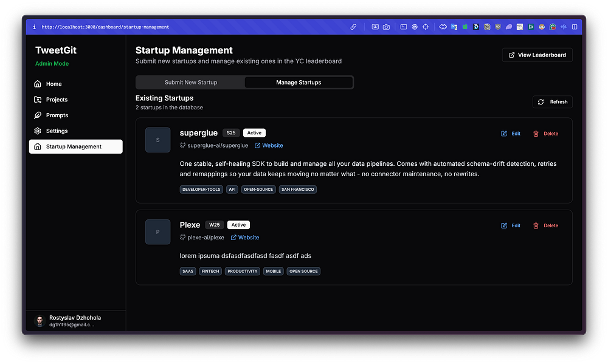Click the GitHub icon next to superglue-ai/superglue
608x364 pixels.
pos(182,145)
